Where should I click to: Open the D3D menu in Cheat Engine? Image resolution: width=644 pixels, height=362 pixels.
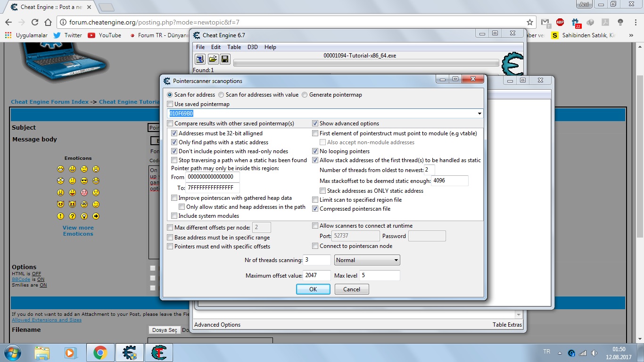point(252,47)
